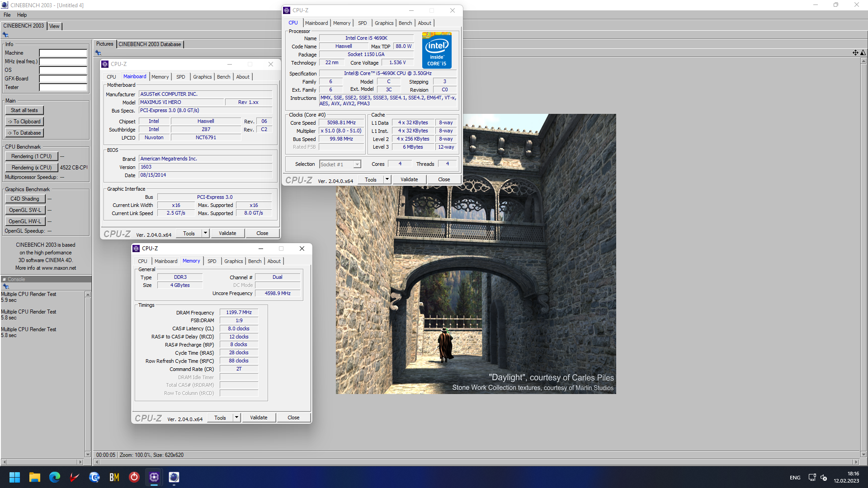
Task: Click the picture view vertical scrollbar down arrow
Action: click(863, 454)
